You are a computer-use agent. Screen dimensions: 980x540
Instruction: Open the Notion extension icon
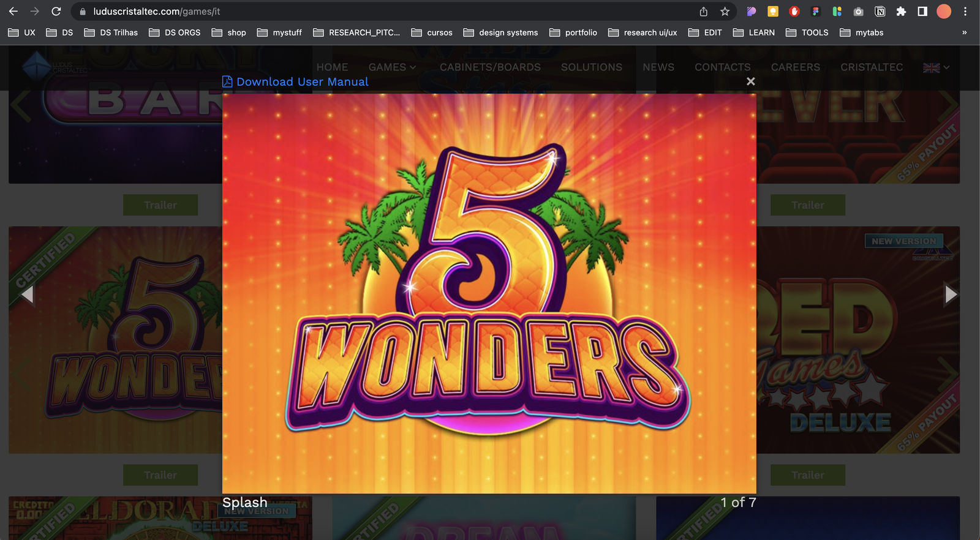click(880, 12)
